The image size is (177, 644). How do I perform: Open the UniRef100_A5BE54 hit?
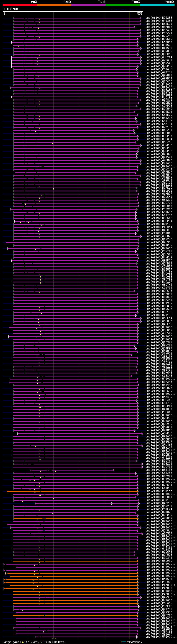coord(159,318)
